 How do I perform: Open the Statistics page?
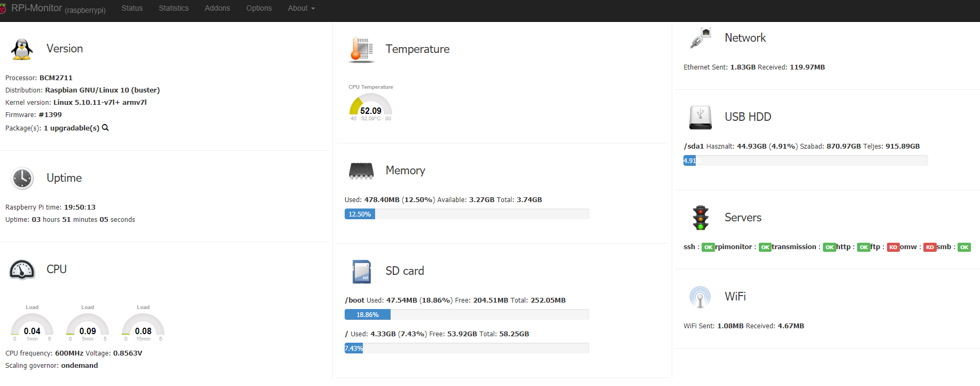pos(174,8)
